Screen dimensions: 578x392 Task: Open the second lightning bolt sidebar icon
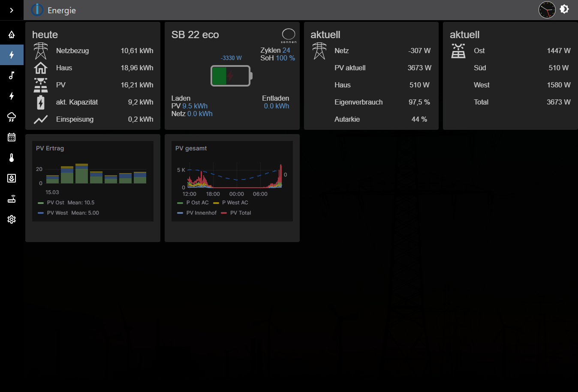point(12,96)
